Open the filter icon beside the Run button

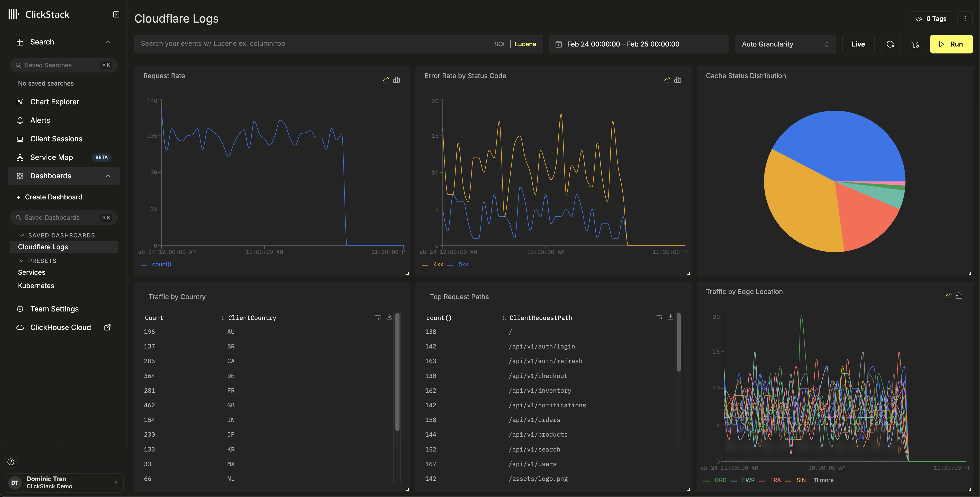pos(915,44)
